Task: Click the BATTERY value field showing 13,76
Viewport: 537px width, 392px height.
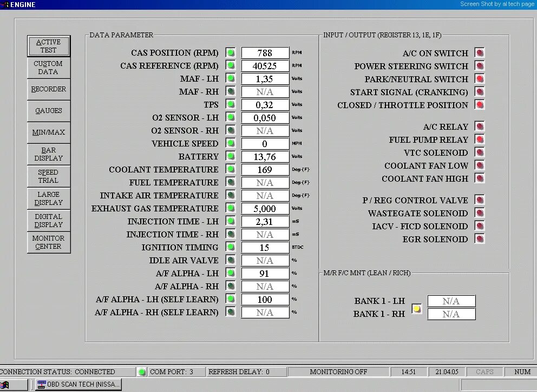Action: coord(265,156)
